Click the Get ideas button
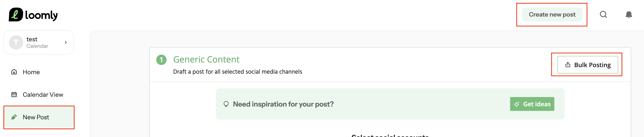644x137 pixels. pyautogui.click(x=532, y=104)
